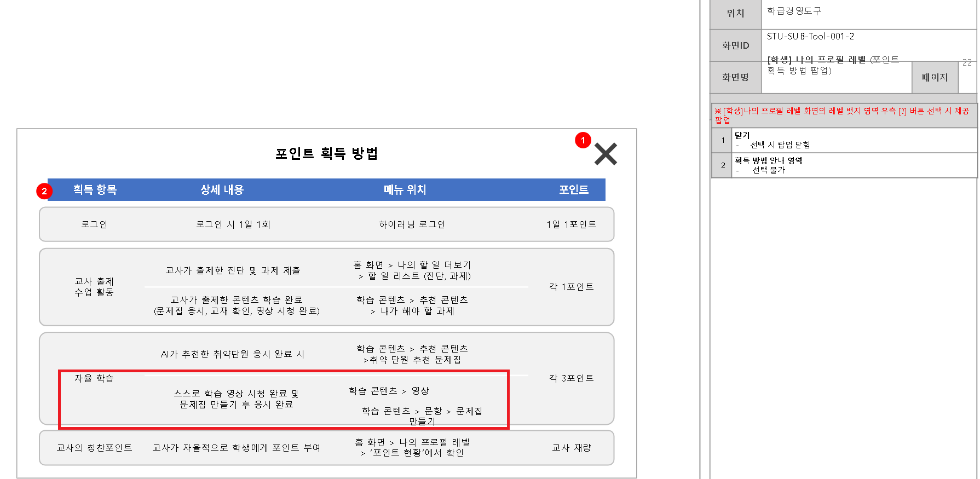Viewport: 980px width, 479px height.
Task: Select the 획득 항목 column header
Action: pyautogui.click(x=95, y=190)
